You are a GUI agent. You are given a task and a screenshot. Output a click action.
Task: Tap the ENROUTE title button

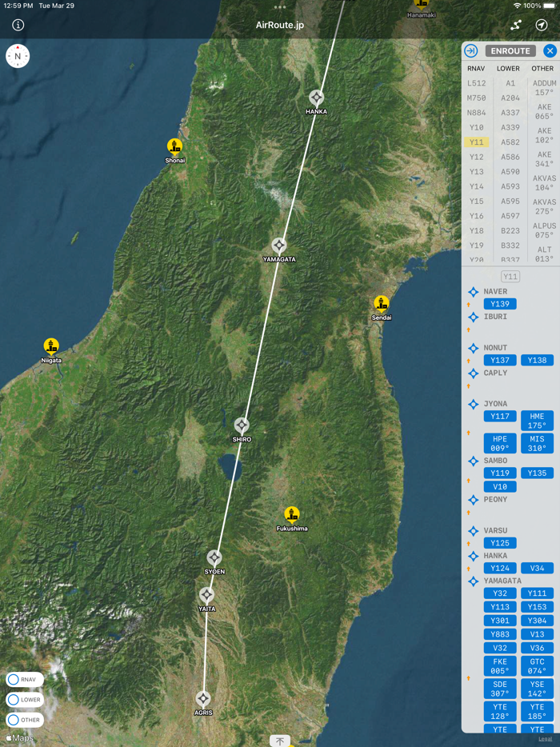pyautogui.click(x=510, y=50)
